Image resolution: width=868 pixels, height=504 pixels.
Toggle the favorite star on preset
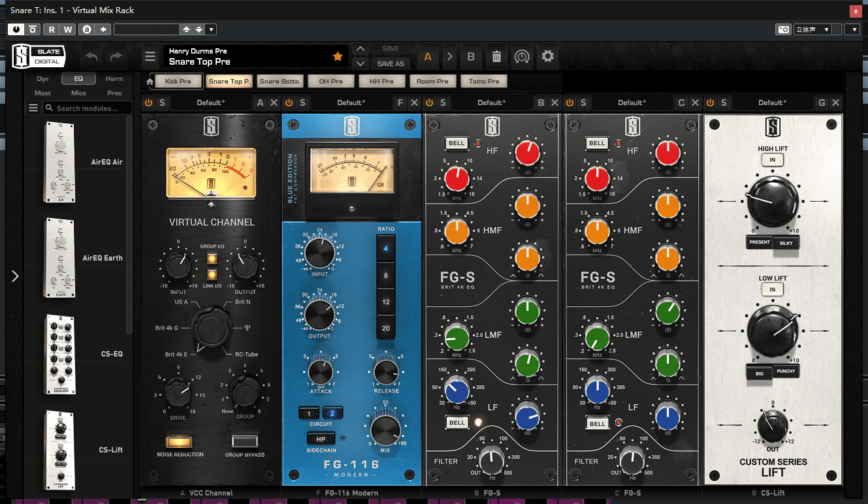tap(338, 57)
